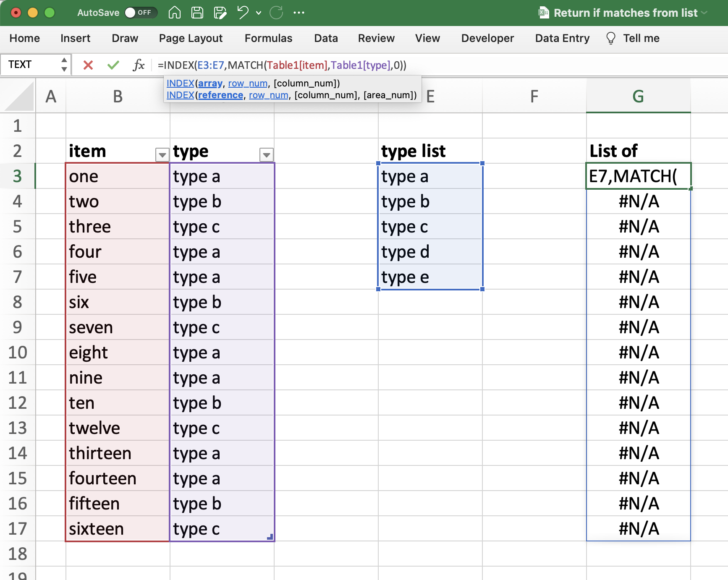Switch to the Review tab
Screen dimensions: 728x580
click(376, 38)
